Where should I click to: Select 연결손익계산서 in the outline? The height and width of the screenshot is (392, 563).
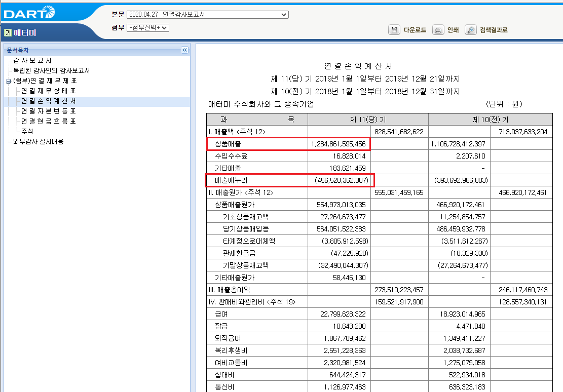coord(49,101)
